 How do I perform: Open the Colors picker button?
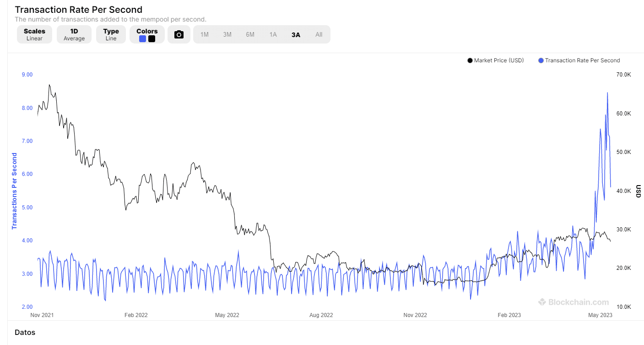pos(147,34)
